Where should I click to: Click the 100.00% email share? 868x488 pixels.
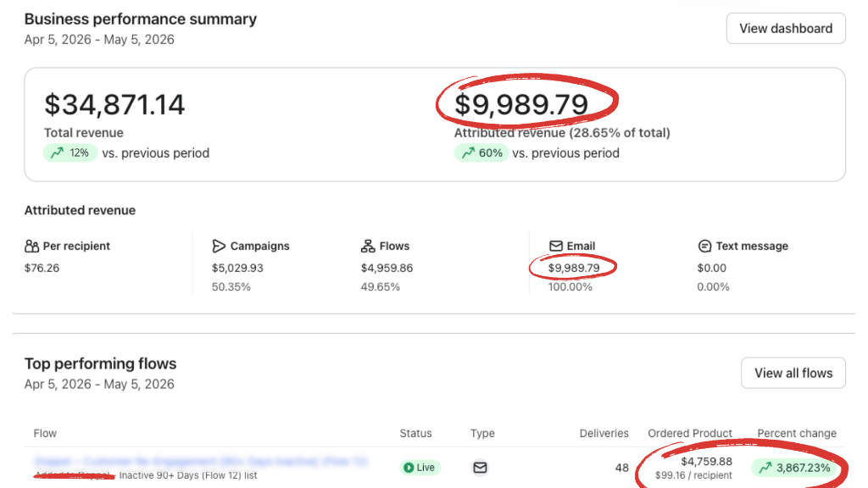570,286
